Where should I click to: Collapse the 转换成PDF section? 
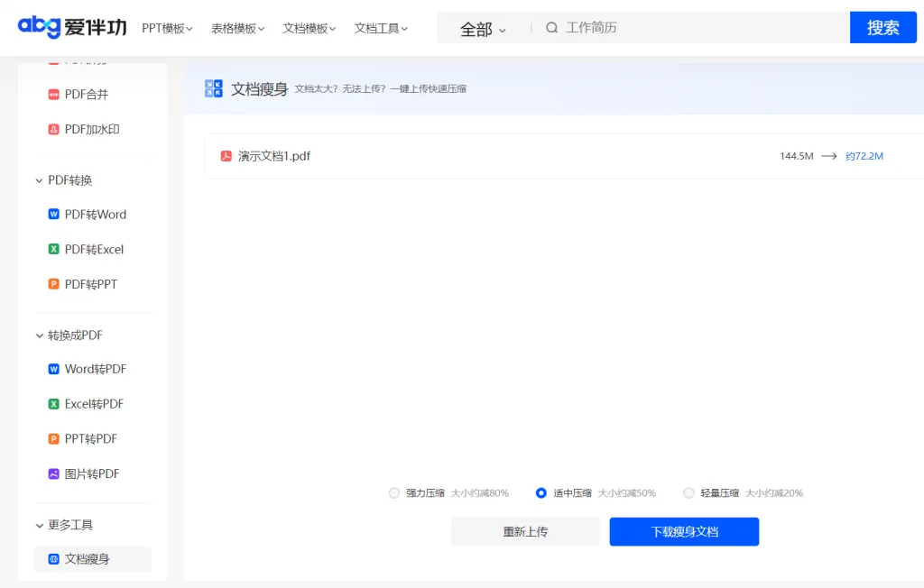40,335
